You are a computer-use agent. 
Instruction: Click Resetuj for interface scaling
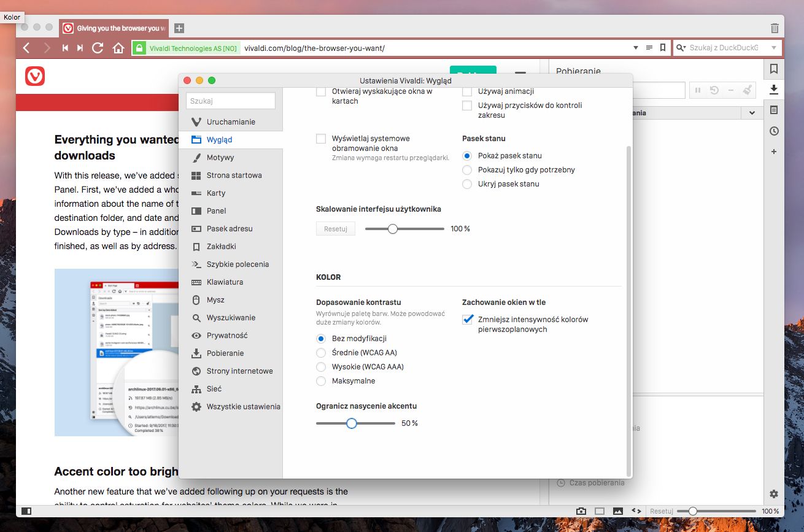(x=336, y=229)
